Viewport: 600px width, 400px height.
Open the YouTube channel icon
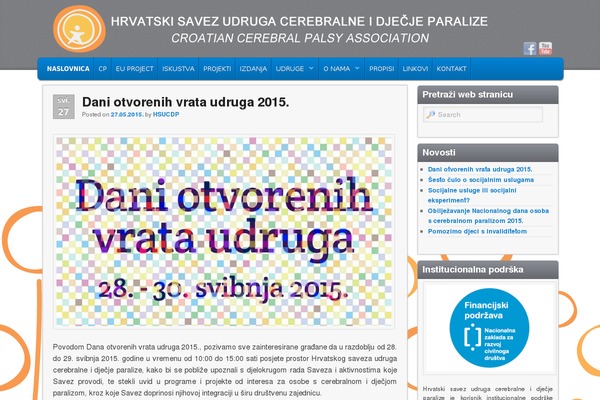545,49
